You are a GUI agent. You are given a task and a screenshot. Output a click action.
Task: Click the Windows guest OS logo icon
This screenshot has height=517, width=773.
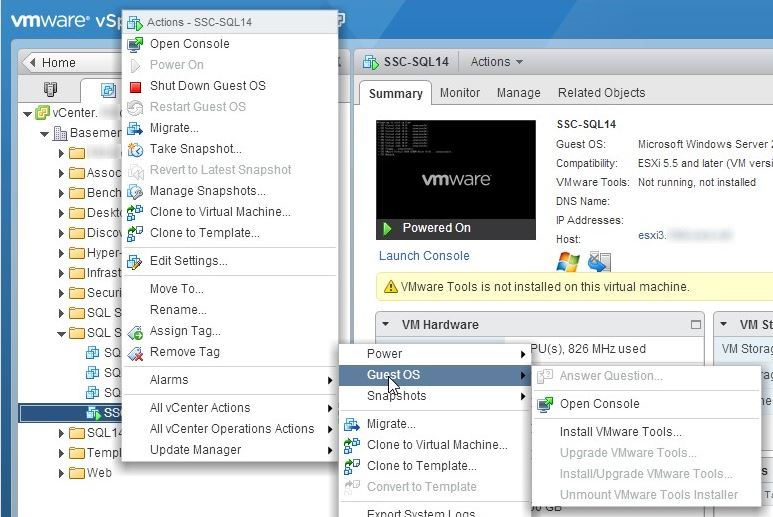click(x=568, y=262)
